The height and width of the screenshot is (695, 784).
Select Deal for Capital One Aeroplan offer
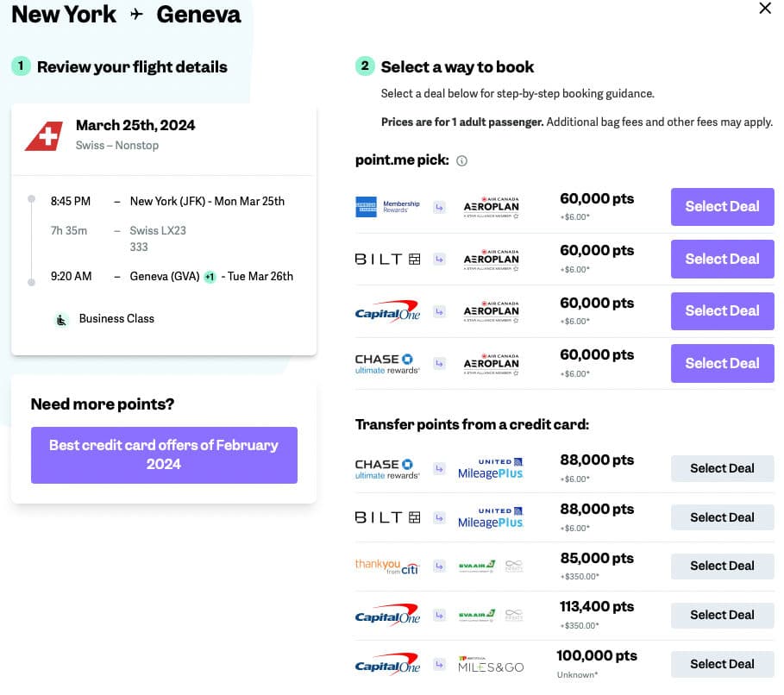click(x=722, y=311)
